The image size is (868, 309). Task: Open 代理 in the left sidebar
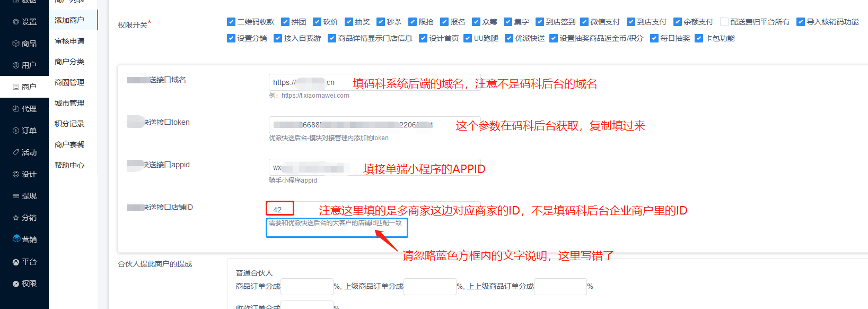24,109
